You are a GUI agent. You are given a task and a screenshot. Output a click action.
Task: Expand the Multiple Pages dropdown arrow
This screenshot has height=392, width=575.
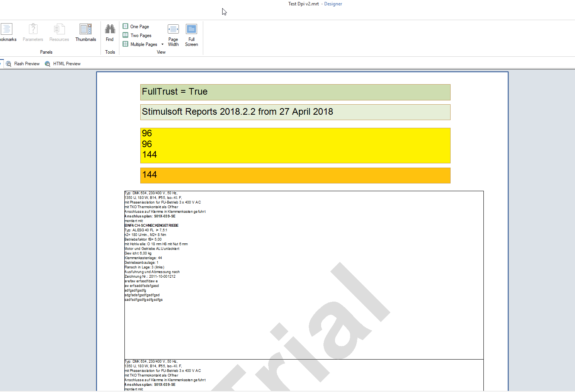(162, 44)
